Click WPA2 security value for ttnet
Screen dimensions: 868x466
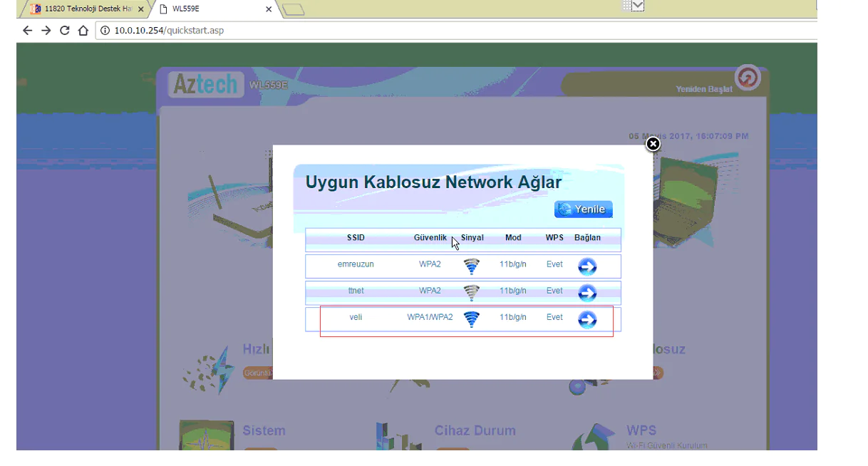pos(430,291)
